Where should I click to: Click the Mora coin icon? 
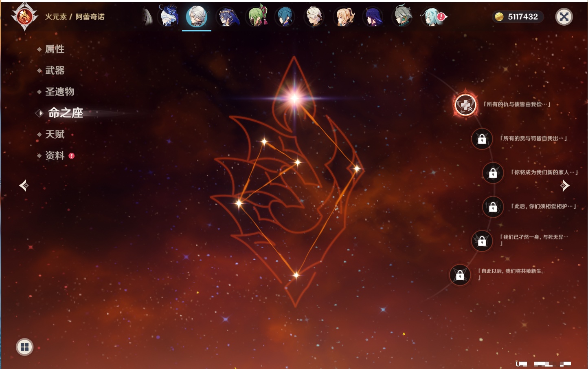click(x=499, y=17)
